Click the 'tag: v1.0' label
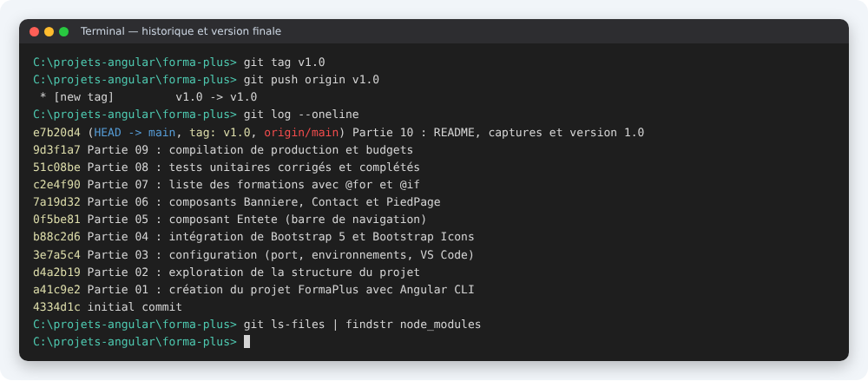The width and height of the screenshot is (868, 381). click(220, 133)
